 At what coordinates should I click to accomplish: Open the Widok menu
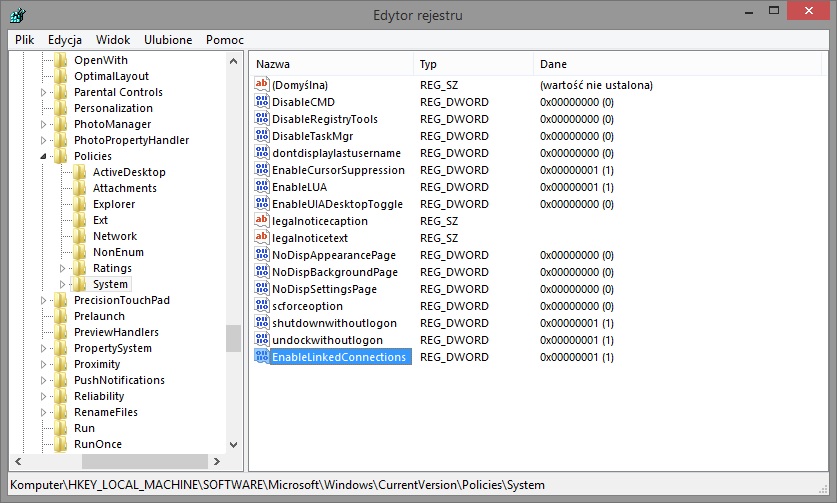click(113, 40)
